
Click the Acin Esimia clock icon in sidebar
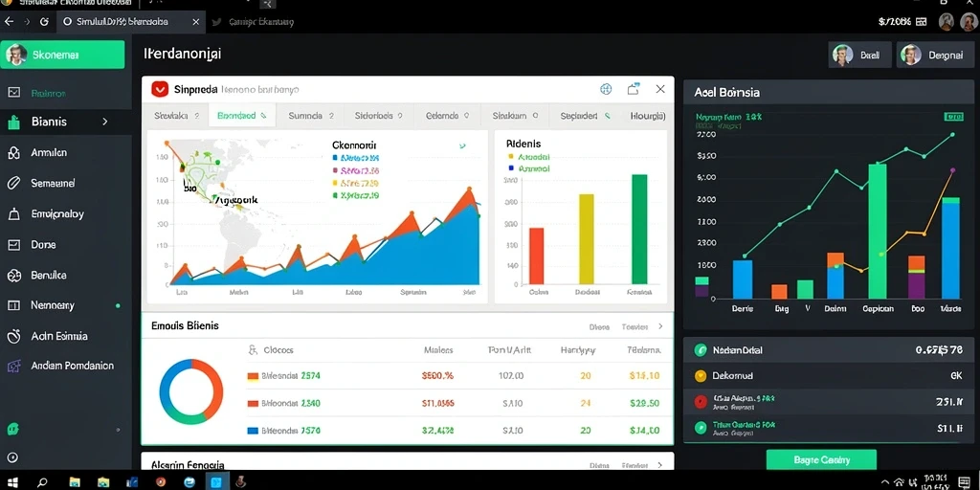13,336
